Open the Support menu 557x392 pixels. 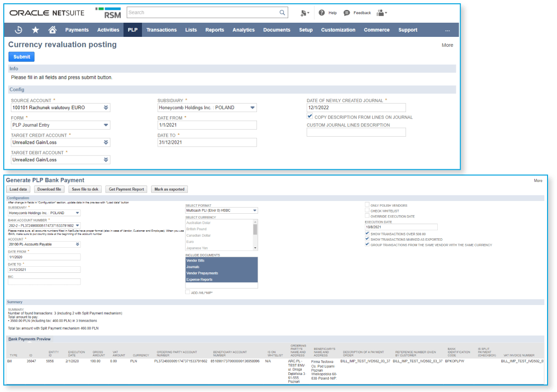(407, 30)
